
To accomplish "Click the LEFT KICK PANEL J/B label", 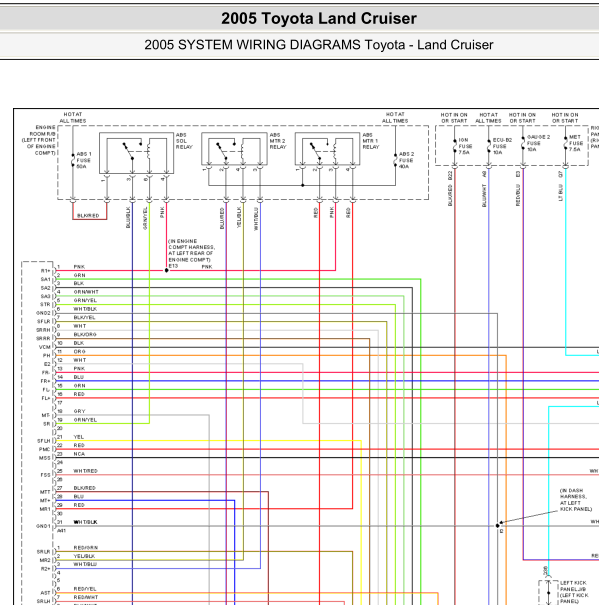I will [574, 592].
